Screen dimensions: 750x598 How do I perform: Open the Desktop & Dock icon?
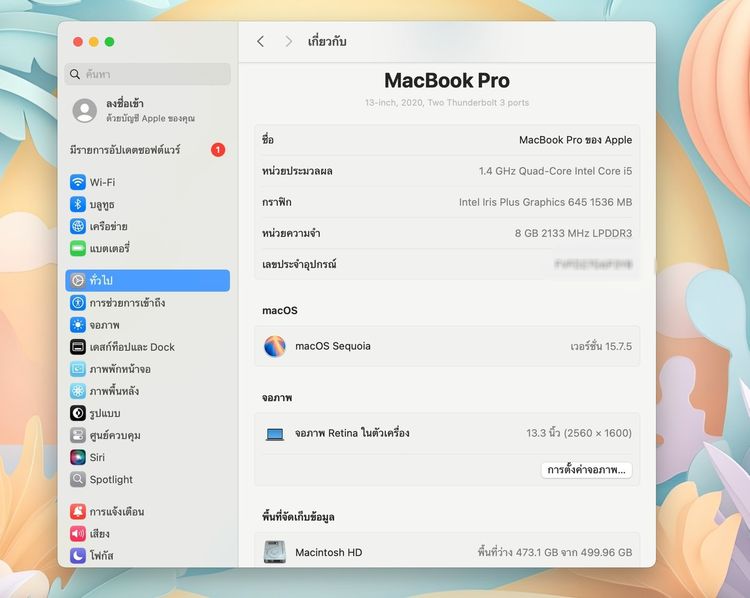[77, 347]
